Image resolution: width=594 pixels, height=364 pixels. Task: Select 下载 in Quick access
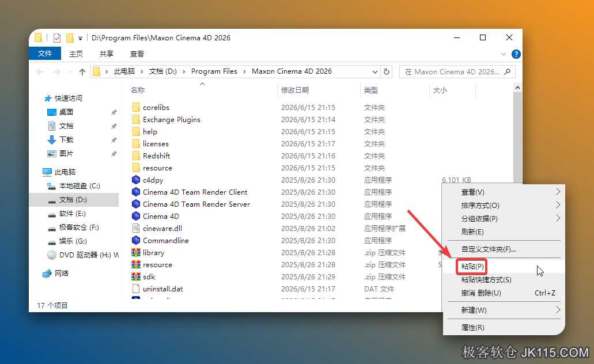[66, 140]
